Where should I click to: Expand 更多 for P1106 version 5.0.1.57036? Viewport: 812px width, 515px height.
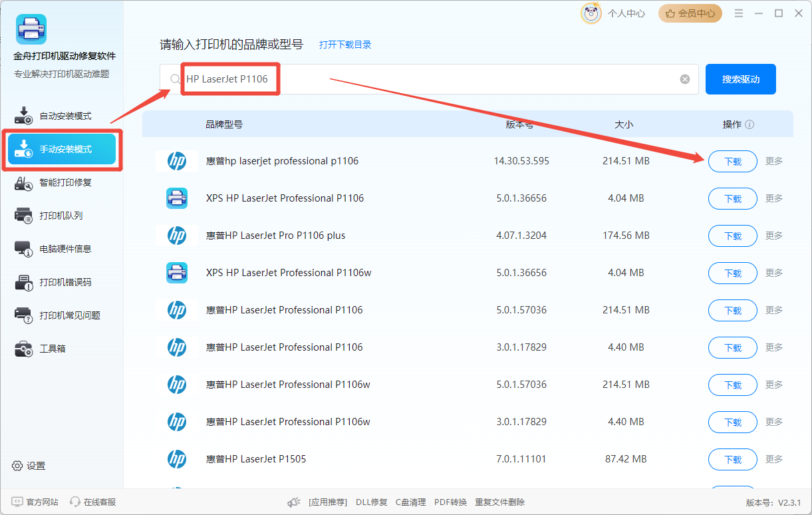tap(774, 310)
